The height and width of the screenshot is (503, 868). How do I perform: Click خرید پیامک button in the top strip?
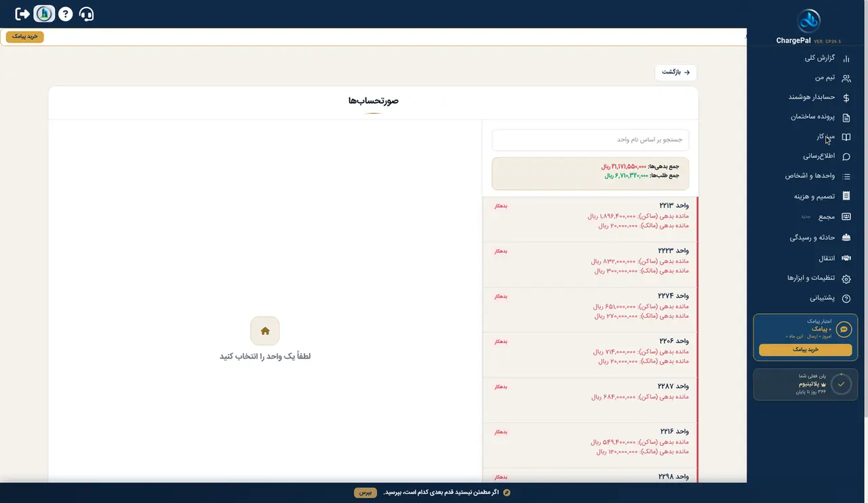pos(25,37)
